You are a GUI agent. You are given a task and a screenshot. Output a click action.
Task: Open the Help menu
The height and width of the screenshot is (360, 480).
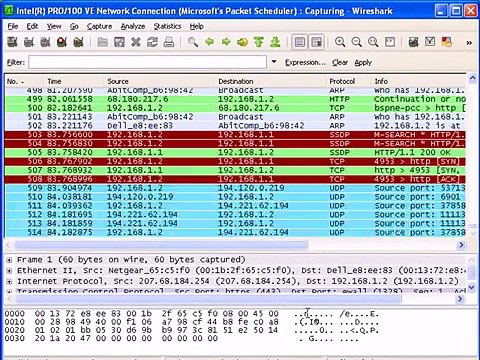coord(197,26)
